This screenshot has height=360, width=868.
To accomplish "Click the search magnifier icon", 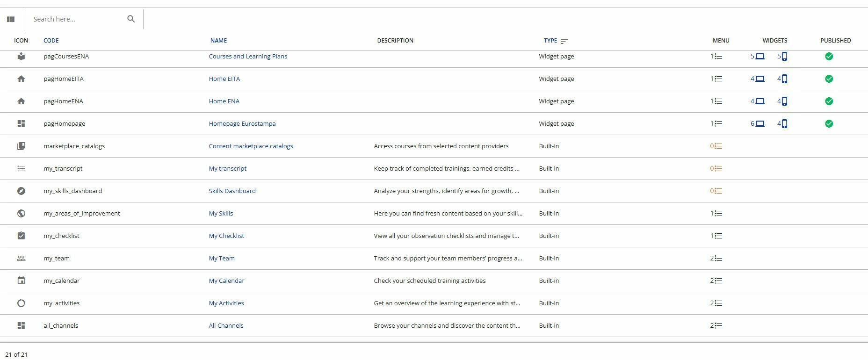I will (x=131, y=19).
